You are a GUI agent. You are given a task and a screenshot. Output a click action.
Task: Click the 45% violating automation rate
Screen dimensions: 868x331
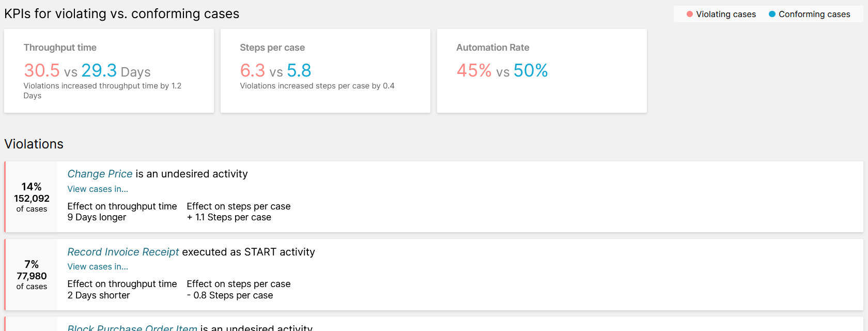(474, 70)
